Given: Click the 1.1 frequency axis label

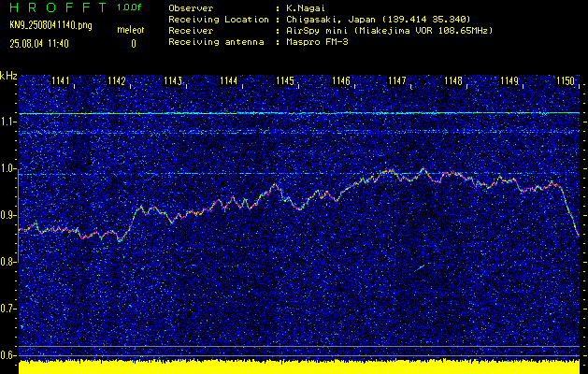Looking at the screenshot, I should coord(7,122).
